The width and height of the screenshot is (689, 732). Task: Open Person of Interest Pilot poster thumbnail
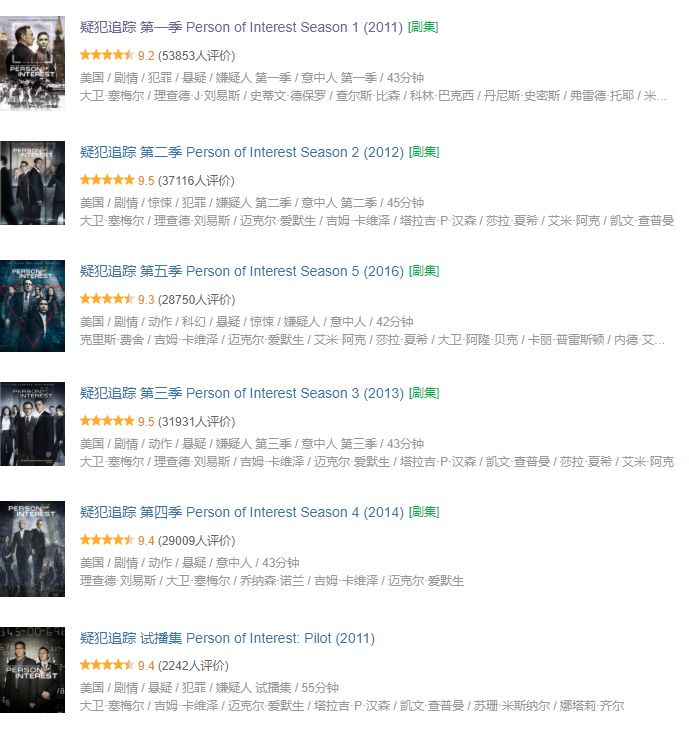coord(32,670)
